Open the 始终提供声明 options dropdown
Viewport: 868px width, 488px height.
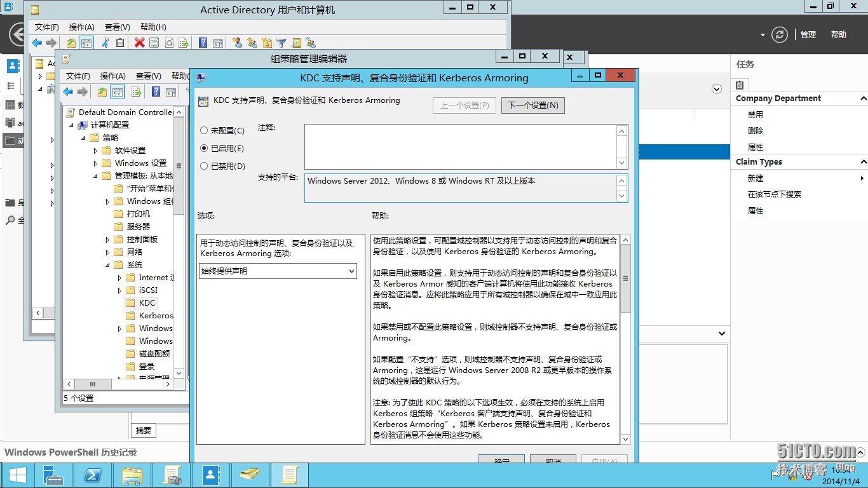click(278, 271)
